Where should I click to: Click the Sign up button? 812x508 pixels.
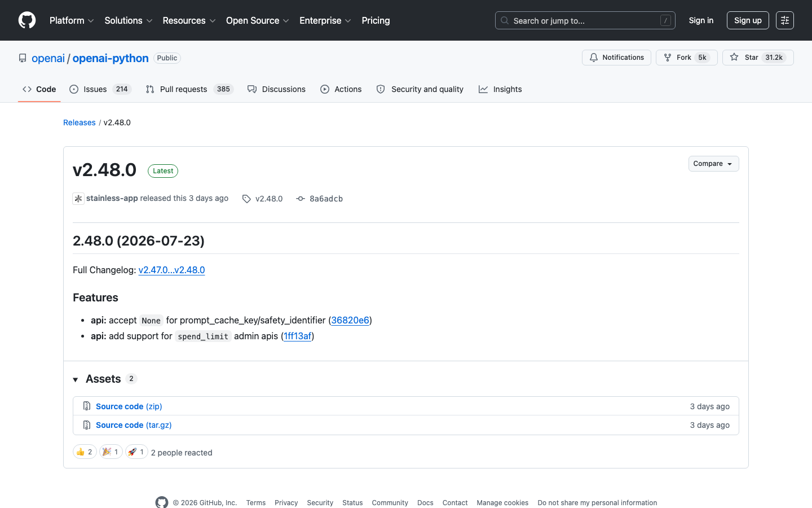click(x=748, y=20)
